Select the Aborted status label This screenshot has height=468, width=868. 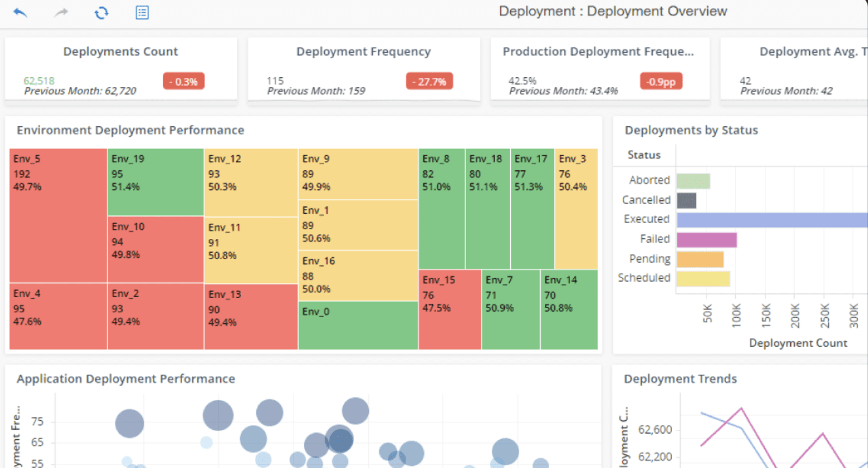click(x=649, y=180)
